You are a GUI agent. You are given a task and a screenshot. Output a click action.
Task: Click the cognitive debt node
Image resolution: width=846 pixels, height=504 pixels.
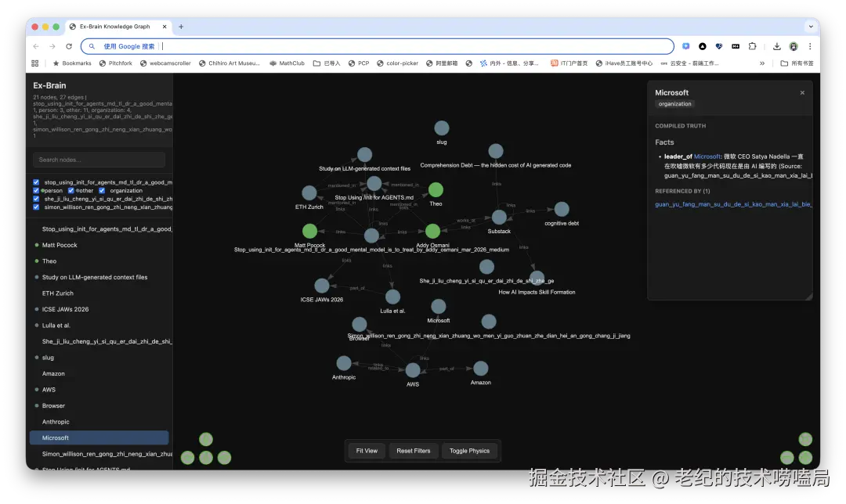pos(561,209)
